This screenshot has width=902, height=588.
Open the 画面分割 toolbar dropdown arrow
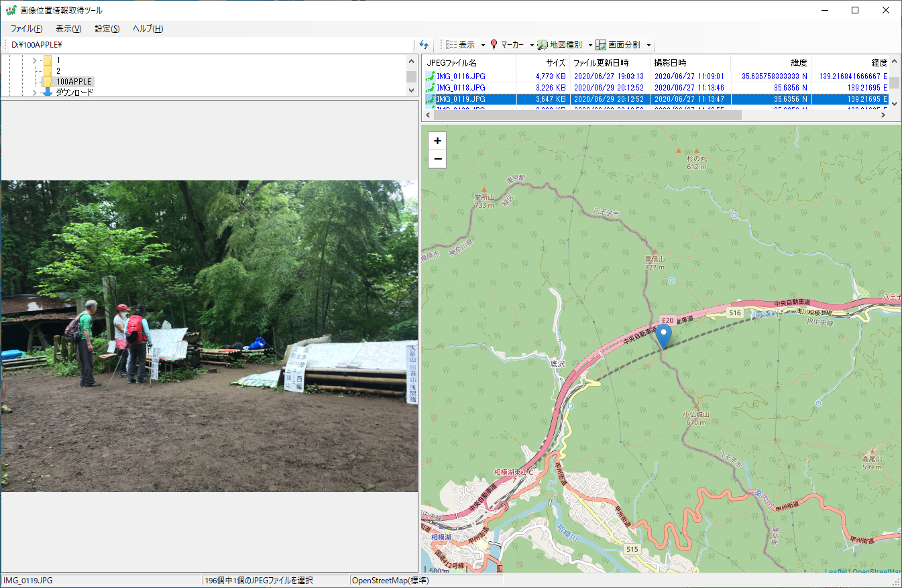649,46
